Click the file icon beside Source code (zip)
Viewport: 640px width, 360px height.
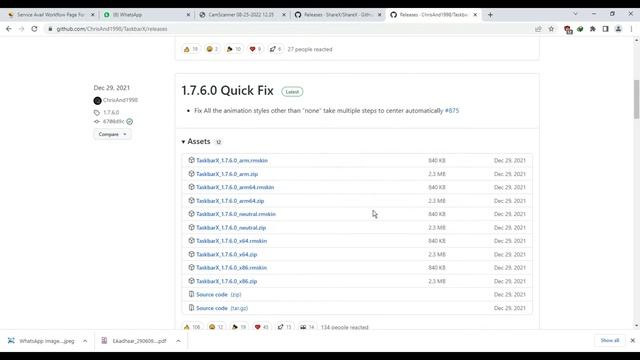click(191, 294)
